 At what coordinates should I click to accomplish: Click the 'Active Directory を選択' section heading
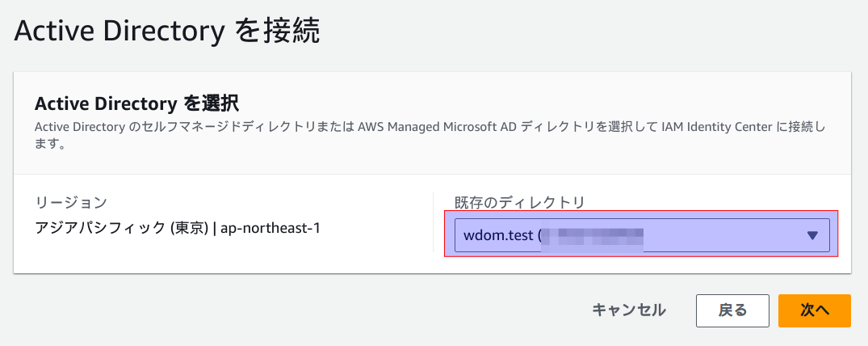pos(137,103)
